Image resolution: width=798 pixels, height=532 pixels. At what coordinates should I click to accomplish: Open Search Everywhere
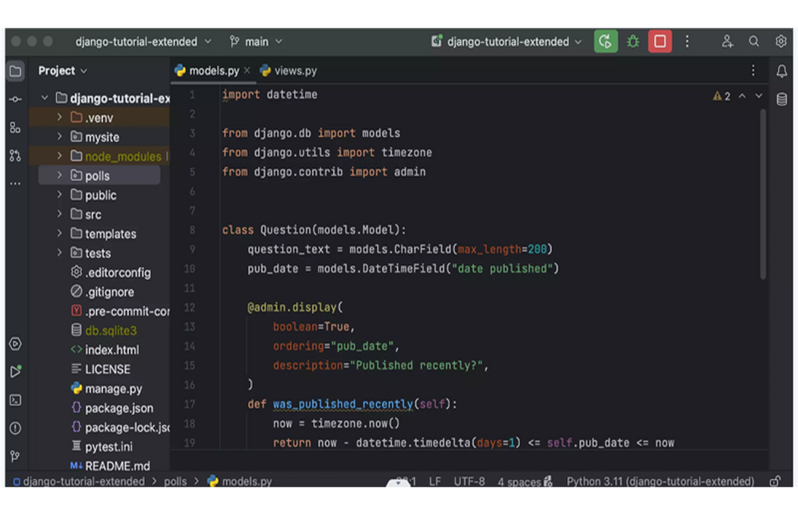point(754,41)
